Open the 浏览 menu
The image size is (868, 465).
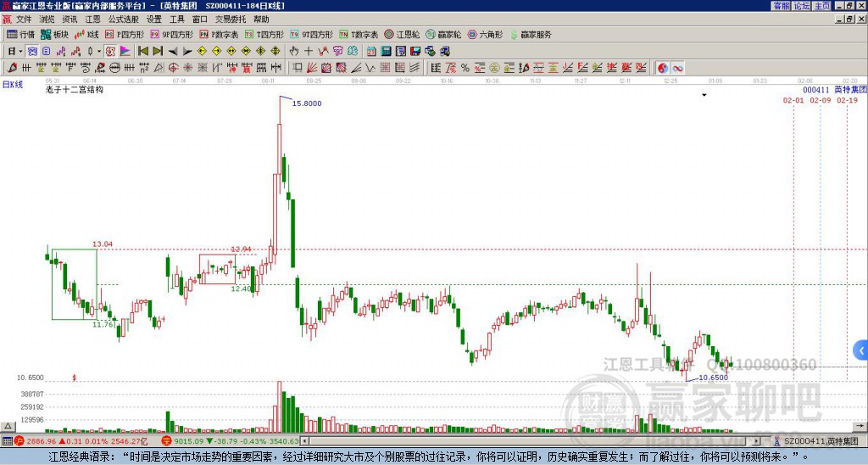[x=47, y=20]
